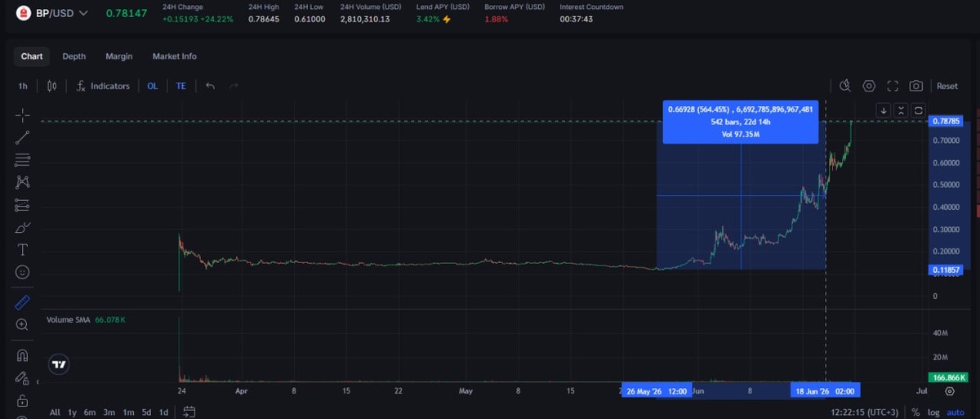The width and height of the screenshot is (980, 419).
Task: Switch to the Market Info tab
Action: 174,56
